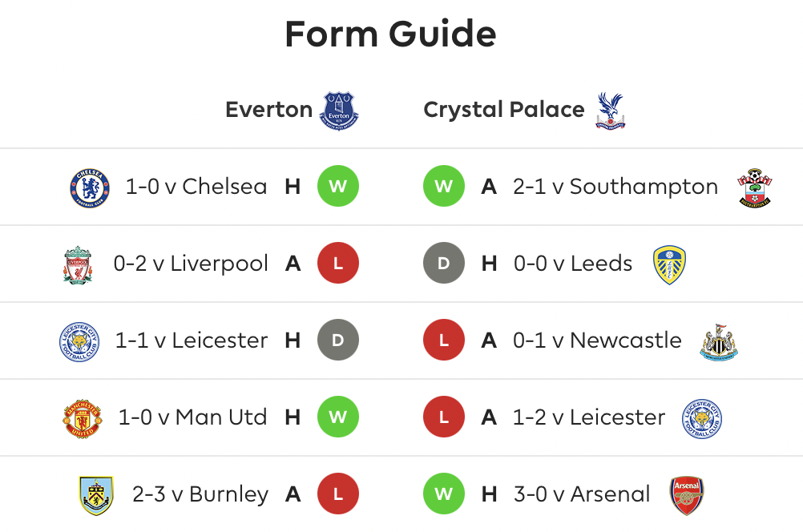
Task: Click the Arsenal club badge
Action: tap(687, 495)
